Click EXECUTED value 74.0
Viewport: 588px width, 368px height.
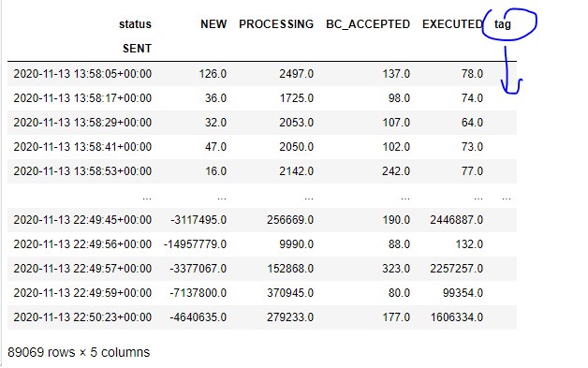472,98
